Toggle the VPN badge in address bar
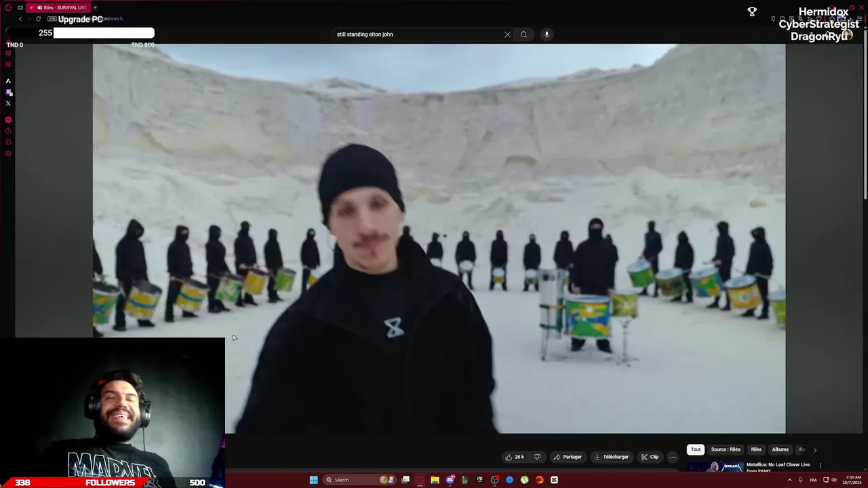Viewport: 868px width, 488px height. [52, 19]
